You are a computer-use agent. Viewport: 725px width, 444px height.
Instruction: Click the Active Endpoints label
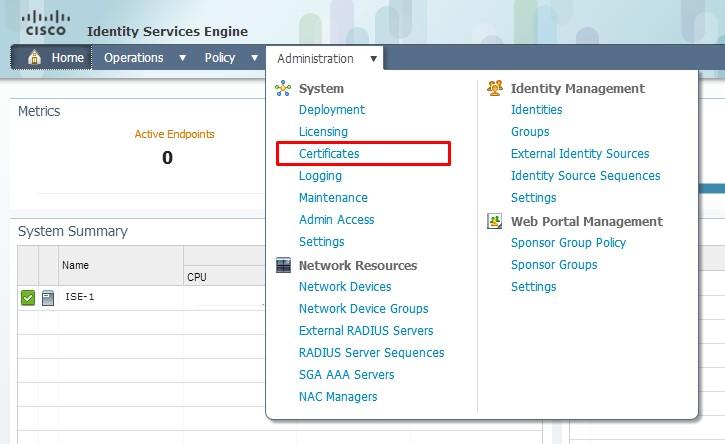pyautogui.click(x=174, y=134)
